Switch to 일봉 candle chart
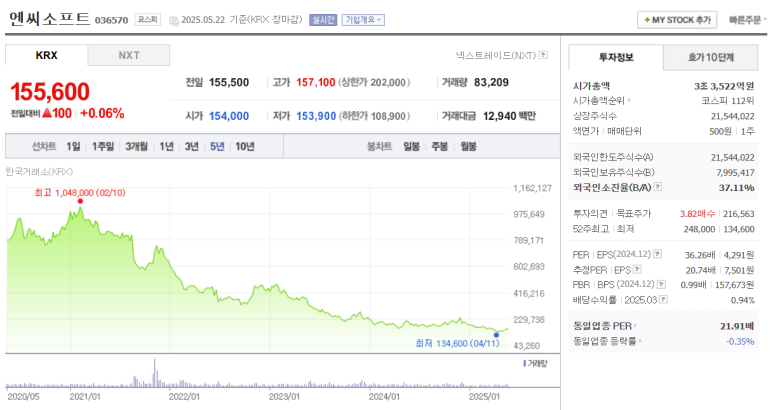Viewport: 773px width, 410px height. tap(411, 146)
